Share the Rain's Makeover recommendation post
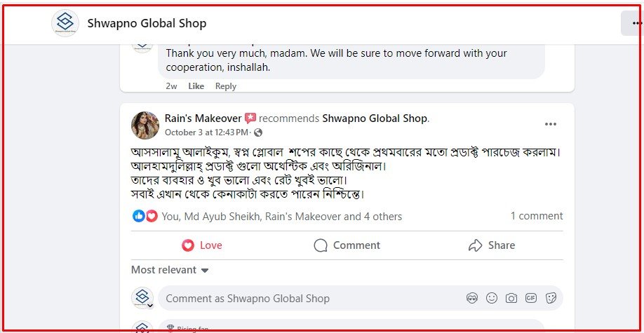This screenshot has height=333, width=644. 491,245
